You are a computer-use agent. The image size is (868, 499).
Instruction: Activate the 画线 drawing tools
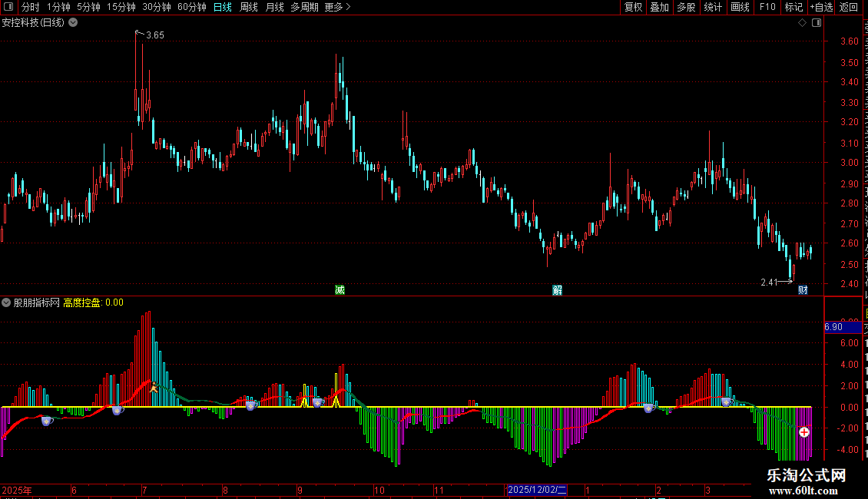pos(740,7)
